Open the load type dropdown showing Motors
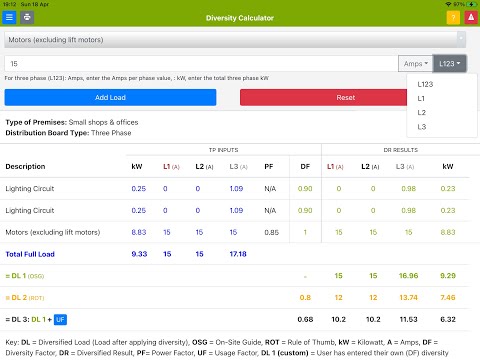 click(x=235, y=40)
